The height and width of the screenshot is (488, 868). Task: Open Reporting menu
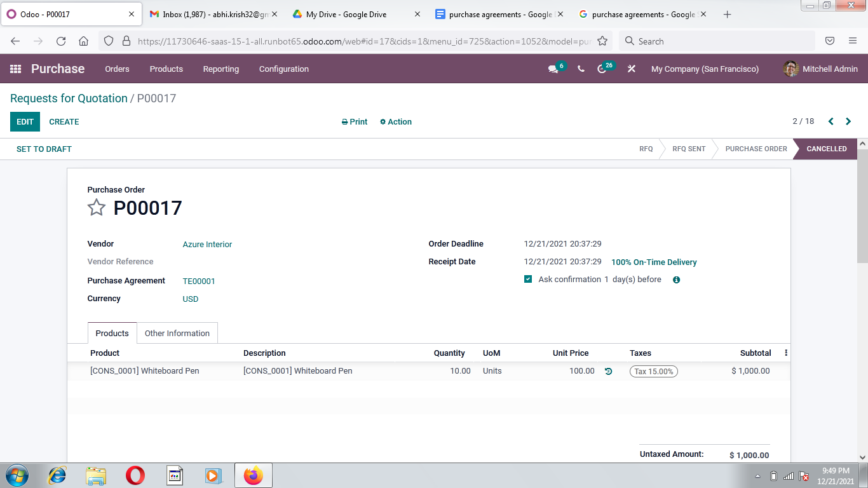click(221, 69)
